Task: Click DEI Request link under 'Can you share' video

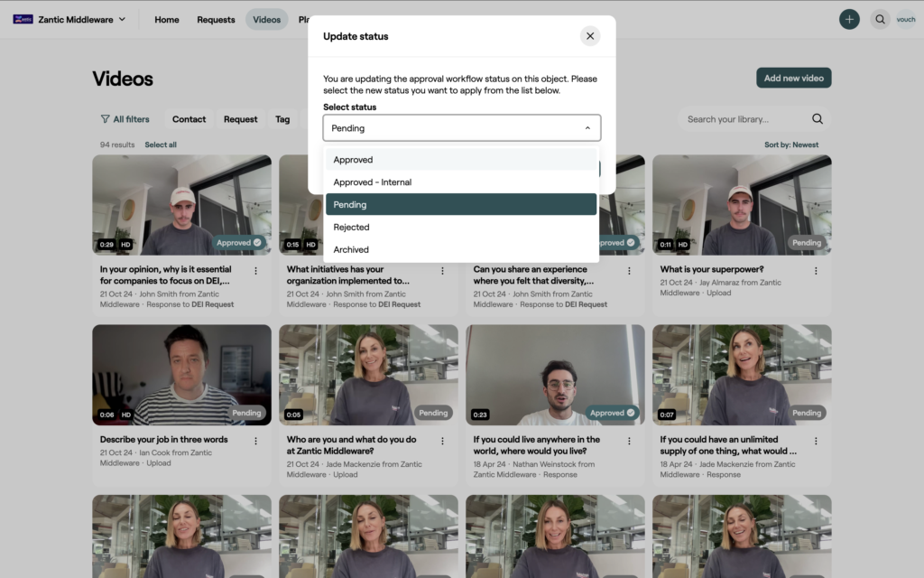Action: pyautogui.click(x=586, y=304)
